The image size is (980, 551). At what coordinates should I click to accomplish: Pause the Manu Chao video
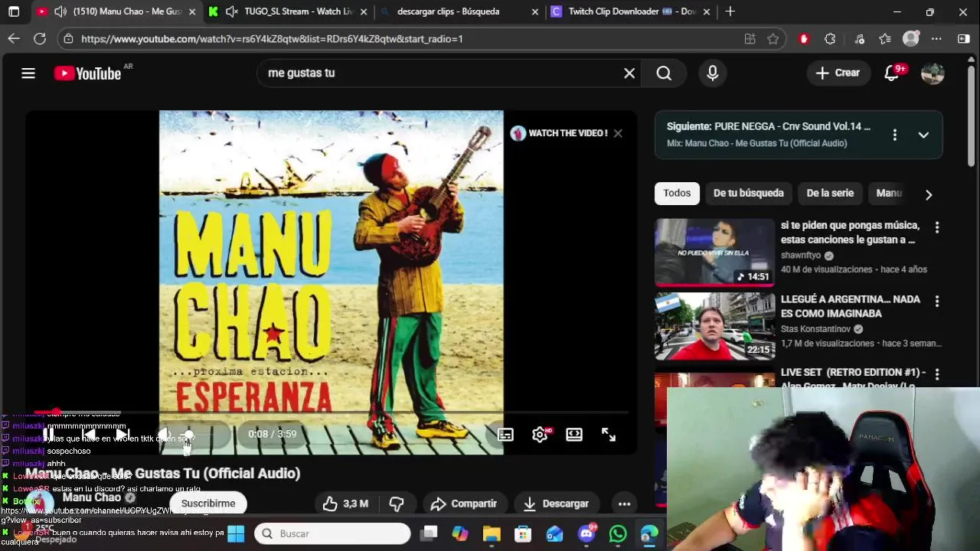[47, 435]
